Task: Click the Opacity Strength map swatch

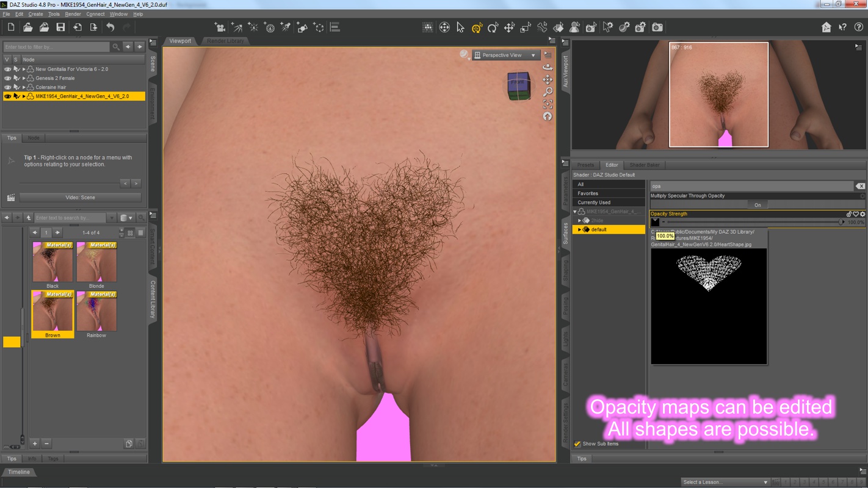Action: tap(655, 222)
